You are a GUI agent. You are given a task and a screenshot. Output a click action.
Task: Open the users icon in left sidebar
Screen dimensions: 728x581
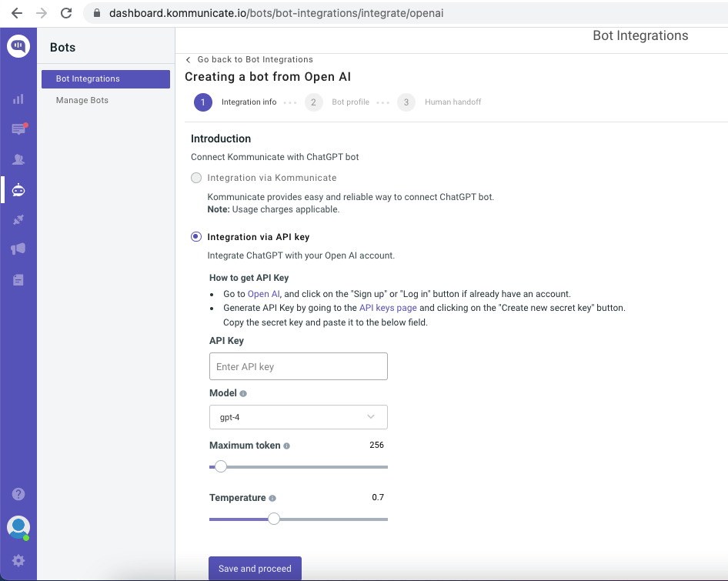click(x=18, y=159)
